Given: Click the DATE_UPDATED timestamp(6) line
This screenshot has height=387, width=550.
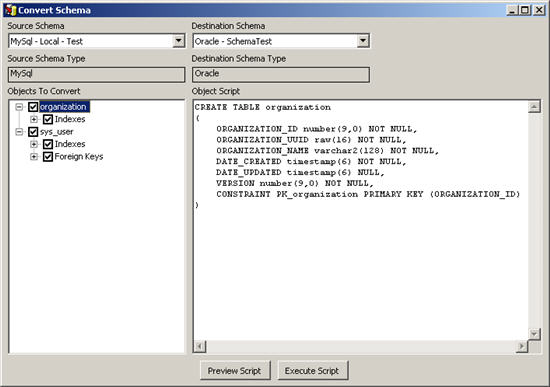Looking at the screenshot, I should (301, 173).
